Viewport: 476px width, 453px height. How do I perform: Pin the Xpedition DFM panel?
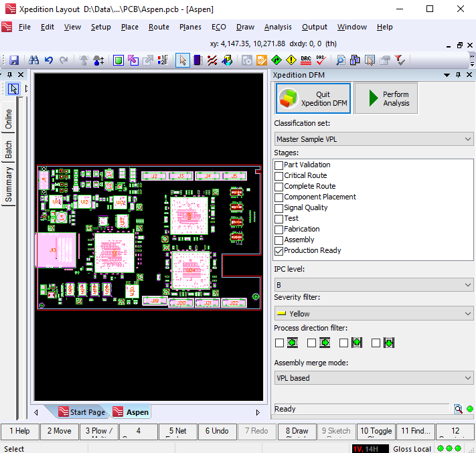[x=458, y=75]
